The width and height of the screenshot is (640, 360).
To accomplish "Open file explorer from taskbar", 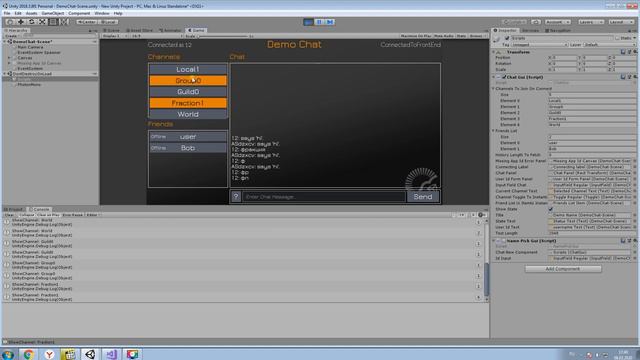I will click(x=69, y=354).
